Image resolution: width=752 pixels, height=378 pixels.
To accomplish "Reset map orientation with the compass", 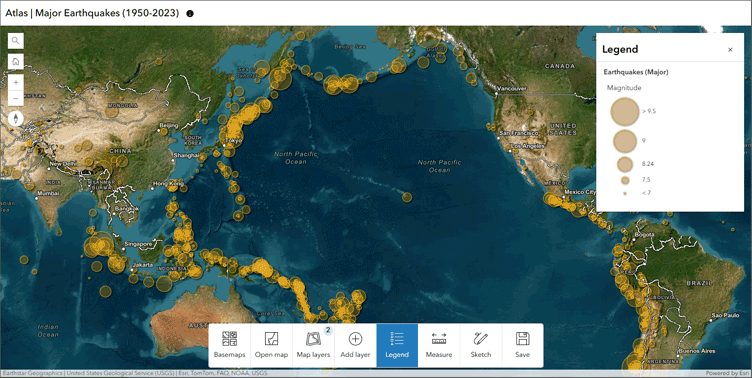I will click(15, 118).
